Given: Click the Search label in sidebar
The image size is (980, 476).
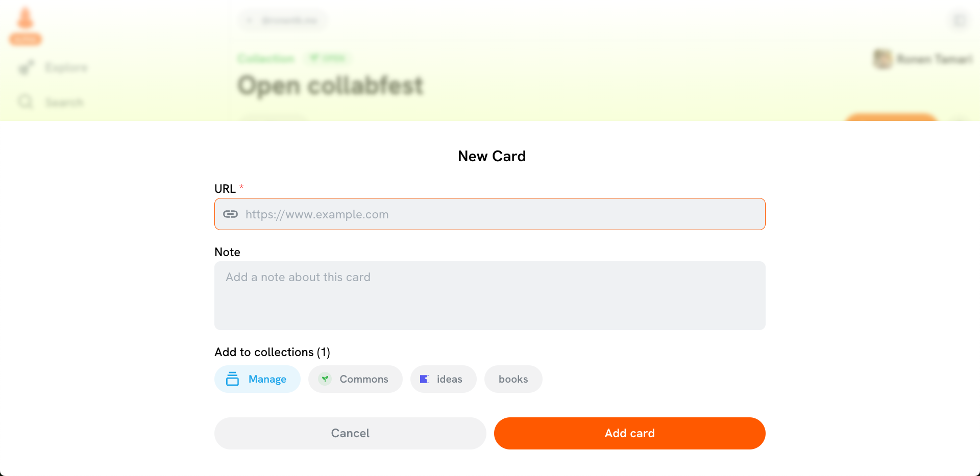Looking at the screenshot, I should 64,103.
